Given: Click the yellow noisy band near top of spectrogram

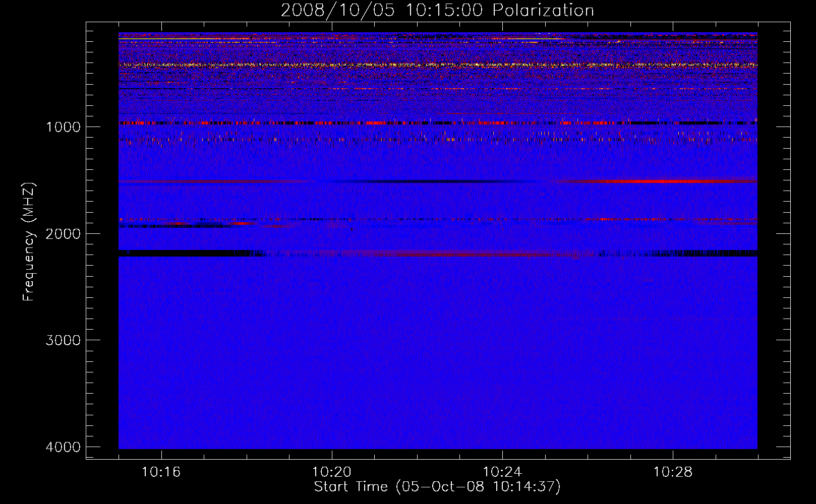Looking at the screenshot, I should coord(438,65).
